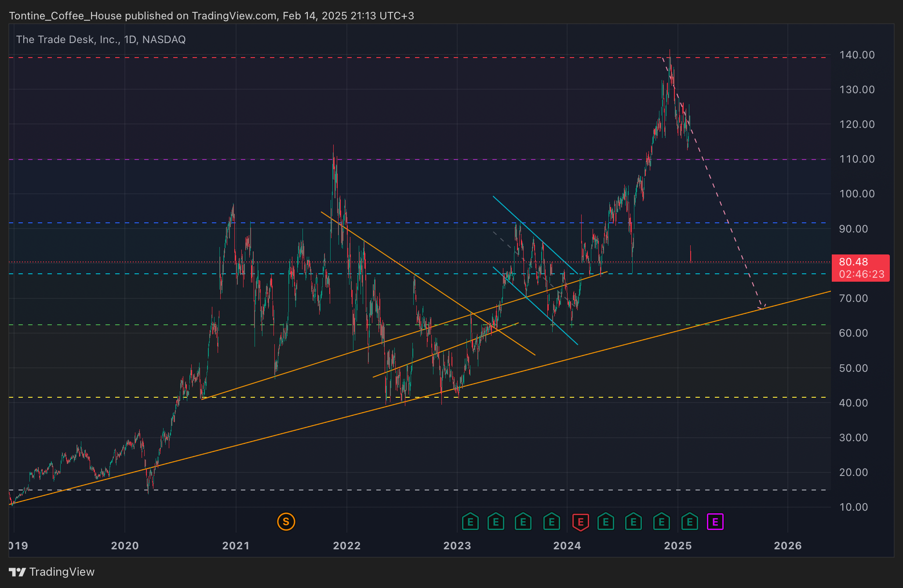Click the 100.00 price axis label
903x588 pixels.
(857, 194)
